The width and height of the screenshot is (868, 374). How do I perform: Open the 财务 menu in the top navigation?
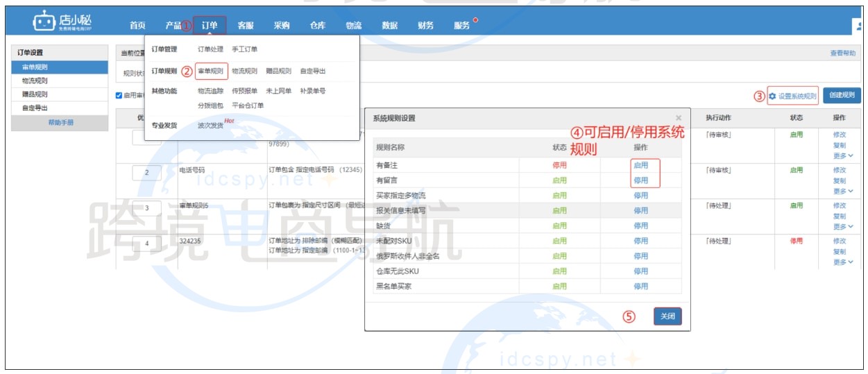(x=426, y=26)
